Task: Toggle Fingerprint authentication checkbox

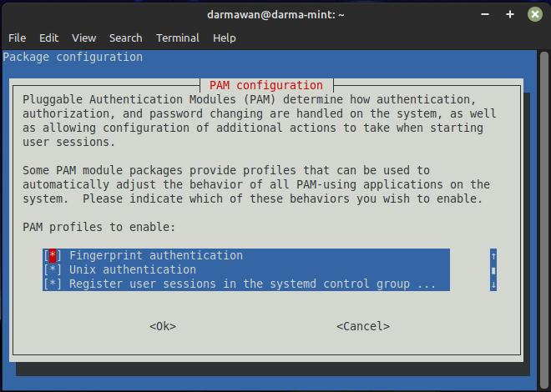Action: tap(53, 255)
